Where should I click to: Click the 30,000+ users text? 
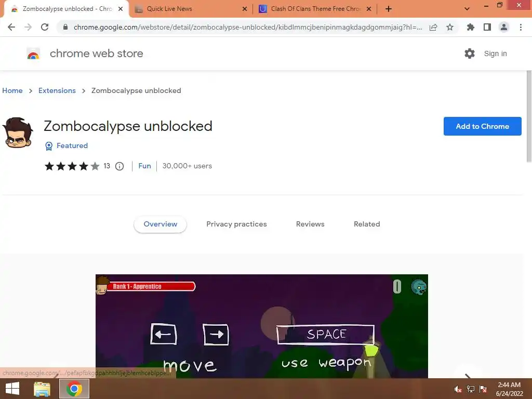coord(187,166)
